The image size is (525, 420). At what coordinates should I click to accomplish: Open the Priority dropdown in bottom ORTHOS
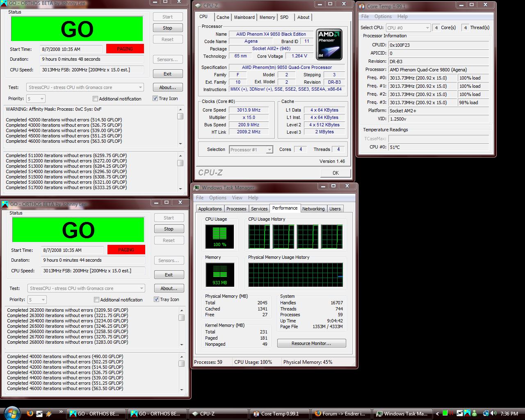pos(37,300)
